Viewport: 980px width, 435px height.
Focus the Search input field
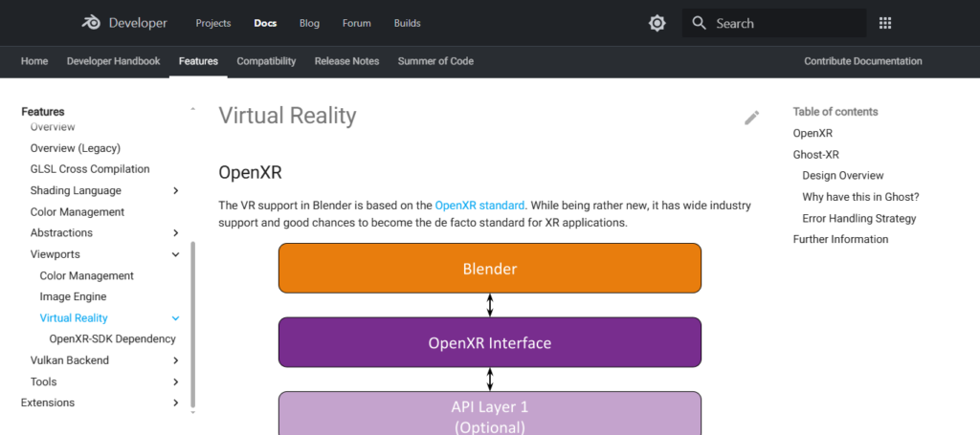pyautogui.click(x=773, y=23)
